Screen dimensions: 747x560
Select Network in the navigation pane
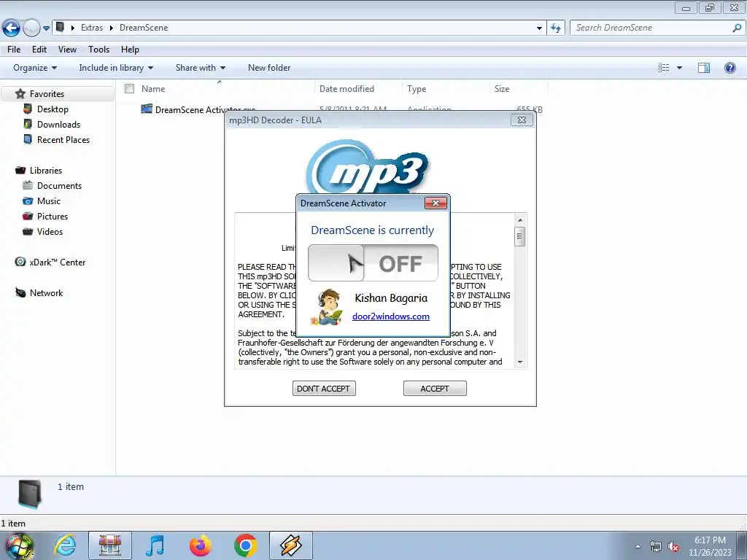[46, 293]
